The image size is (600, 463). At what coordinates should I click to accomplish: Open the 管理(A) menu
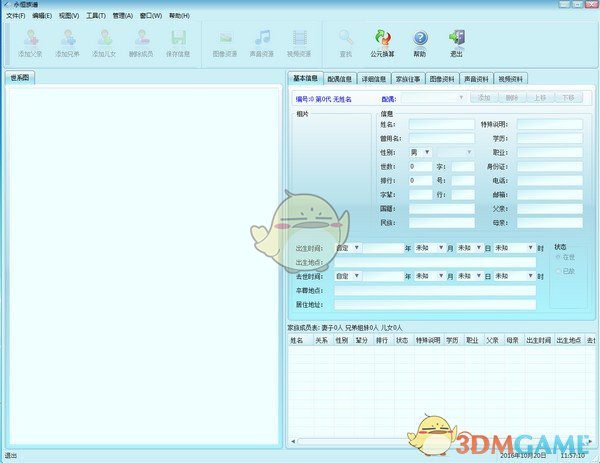pos(122,16)
